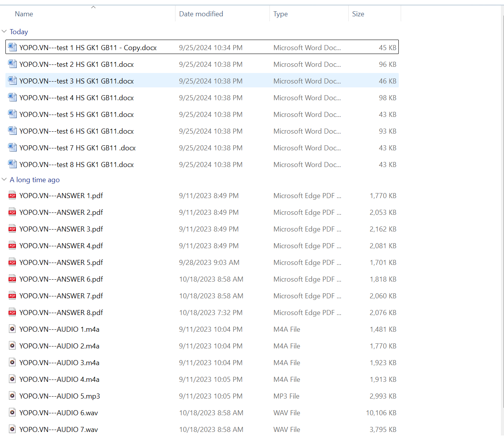The height and width of the screenshot is (437, 504).
Task: Click PDF icon of ANSWER 4.pdf
Action: pos(12,245)
